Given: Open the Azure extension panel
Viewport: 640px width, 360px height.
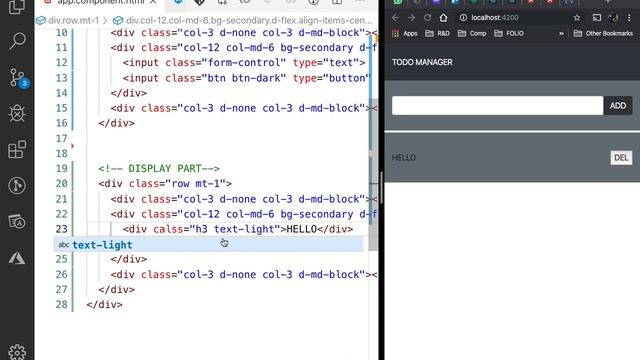Looking at the screenshot, I should click(x=17, y=258).
